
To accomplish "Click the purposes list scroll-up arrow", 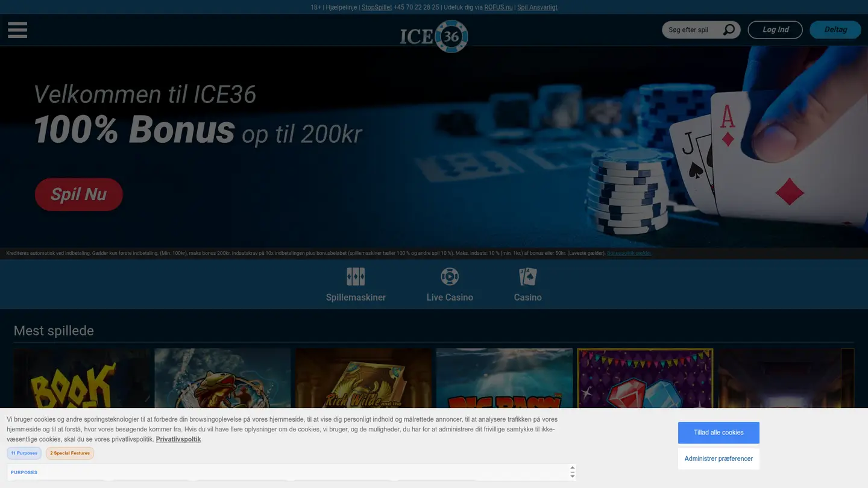I will coord(572,468).
